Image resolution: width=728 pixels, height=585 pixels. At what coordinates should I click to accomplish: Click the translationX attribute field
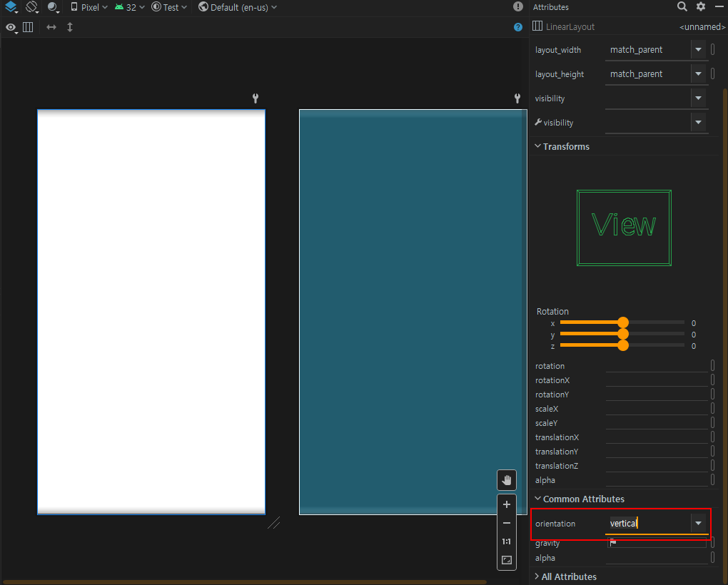pyautogui.click(x=657, y=437)
